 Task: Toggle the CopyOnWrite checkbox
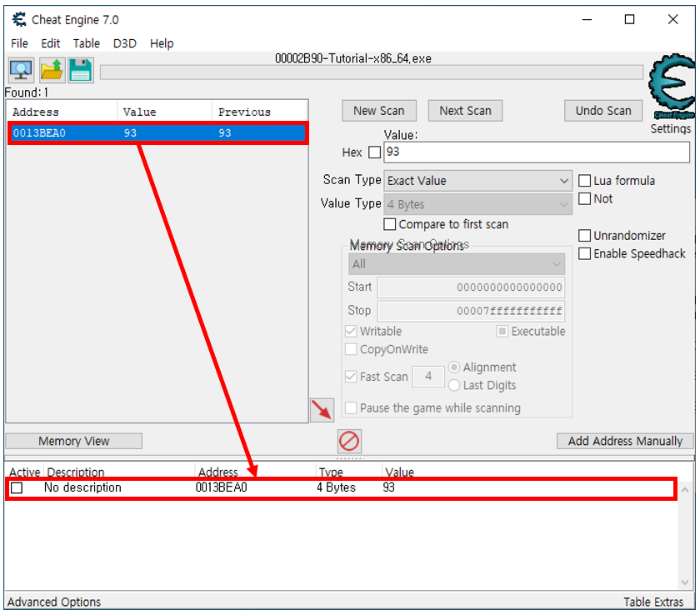(351, 349)
